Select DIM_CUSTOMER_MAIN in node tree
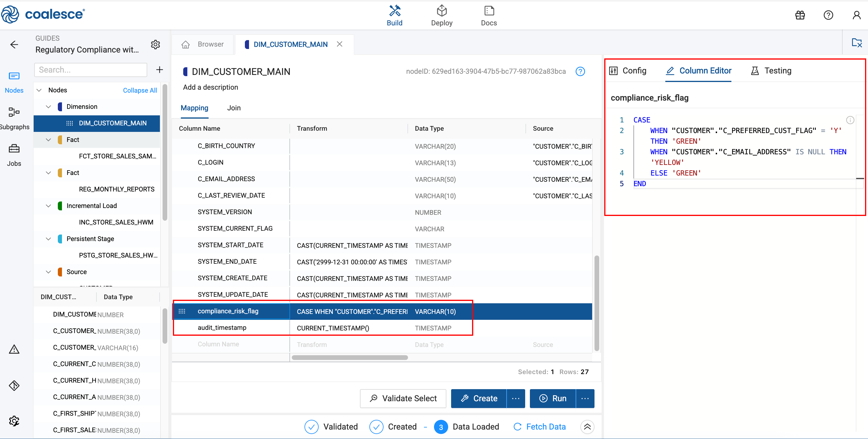 [97, 123]
